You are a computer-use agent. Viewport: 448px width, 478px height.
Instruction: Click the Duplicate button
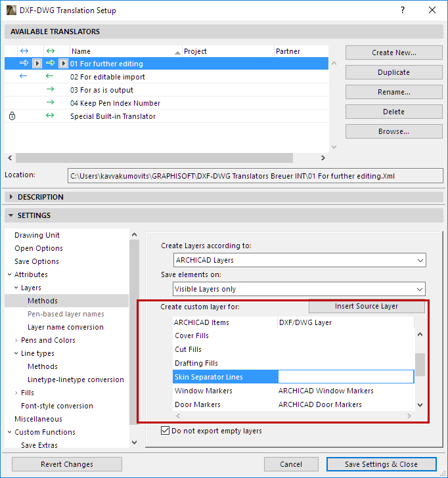(393, 72)
